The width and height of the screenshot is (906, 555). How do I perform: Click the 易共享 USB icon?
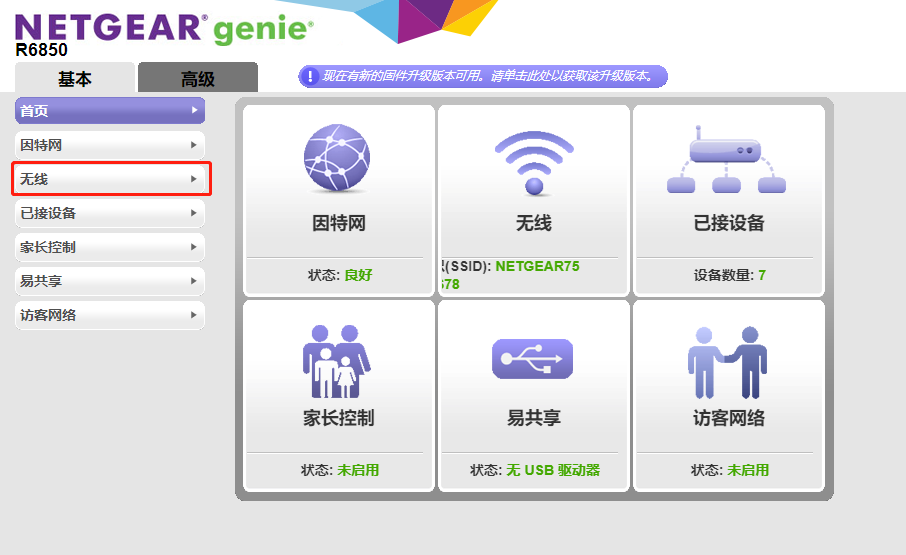click(x=532, y=359)
